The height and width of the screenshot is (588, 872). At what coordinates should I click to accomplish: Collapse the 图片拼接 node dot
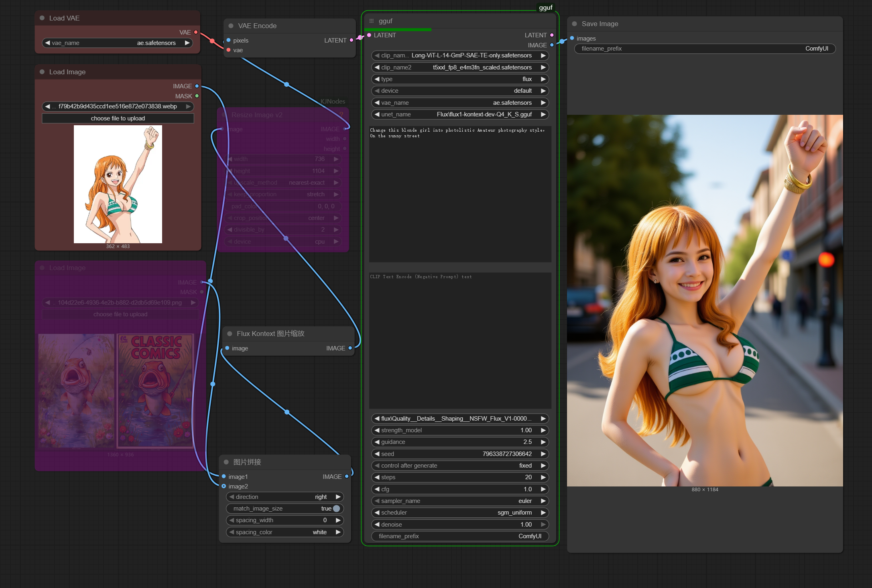[226, 462]
